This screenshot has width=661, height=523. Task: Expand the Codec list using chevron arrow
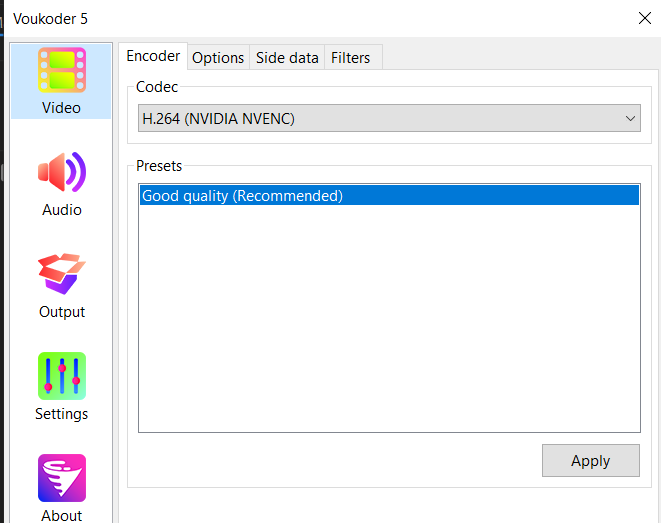point(630,119)
